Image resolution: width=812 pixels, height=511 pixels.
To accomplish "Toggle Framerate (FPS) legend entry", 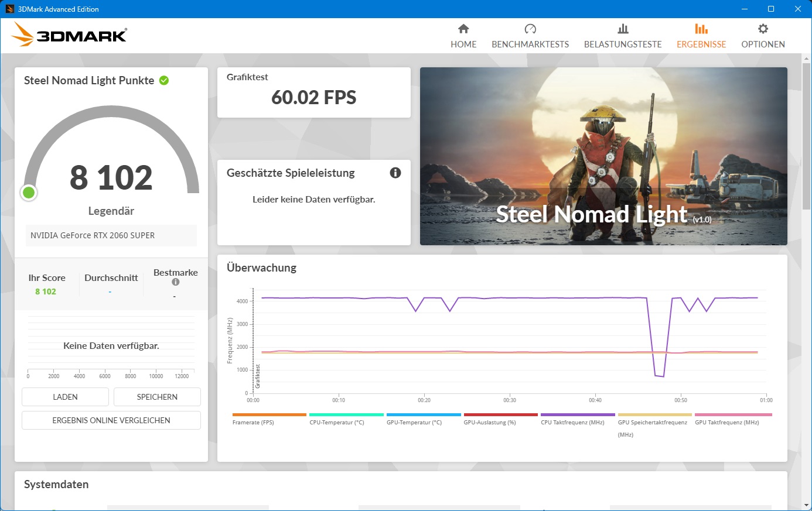I will pos(269,419).
